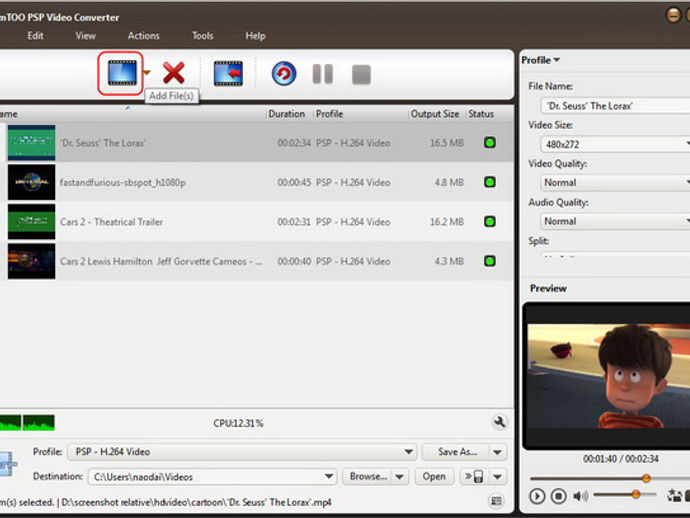
Task: Open the wrench settings icon beside CPU
Action: (x=499, y=422)
